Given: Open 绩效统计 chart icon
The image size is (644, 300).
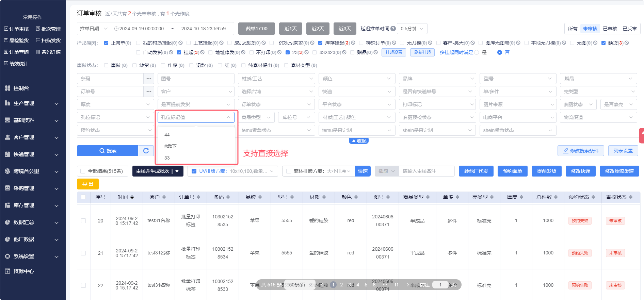Looking at the screenshot, I should pos(6,63).
